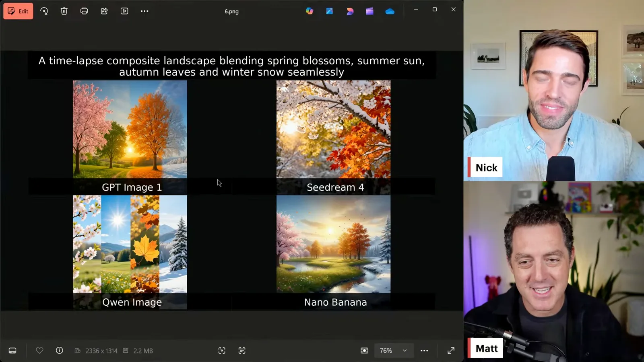Click the visual search scan icon

tap(222, 351)
